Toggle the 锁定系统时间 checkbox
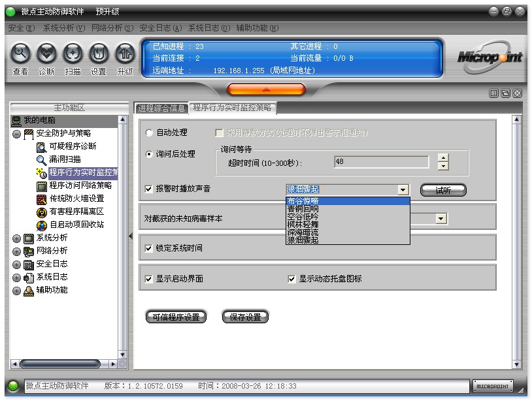The width and height of the screenshot is (532, 401). point(148,248)
